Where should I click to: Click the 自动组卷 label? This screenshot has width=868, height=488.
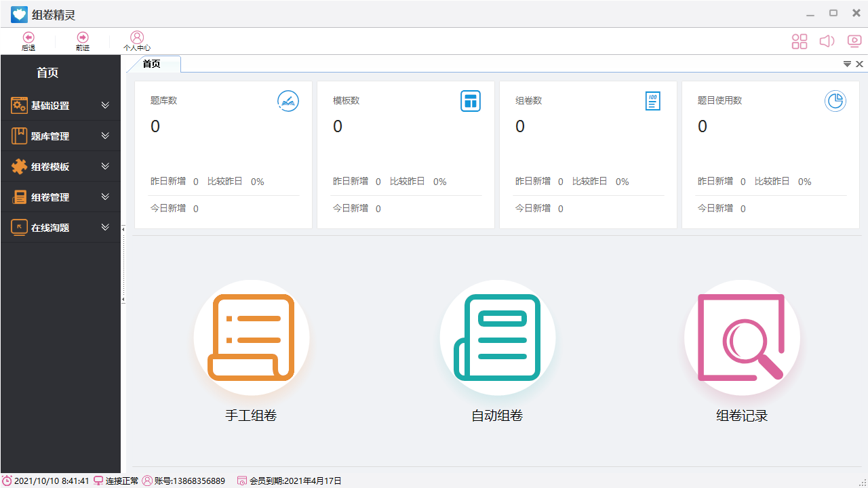click(x=497, y=416)
